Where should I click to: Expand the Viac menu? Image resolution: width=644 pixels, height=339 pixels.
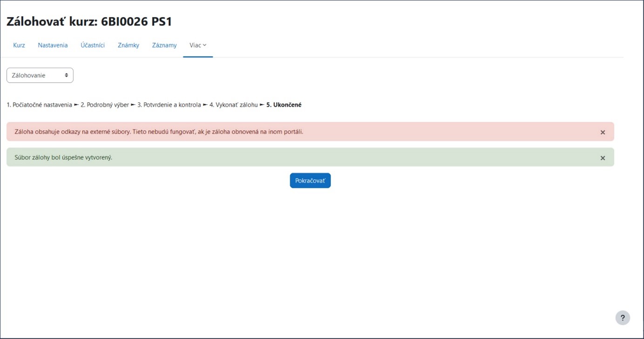point(198,45)
